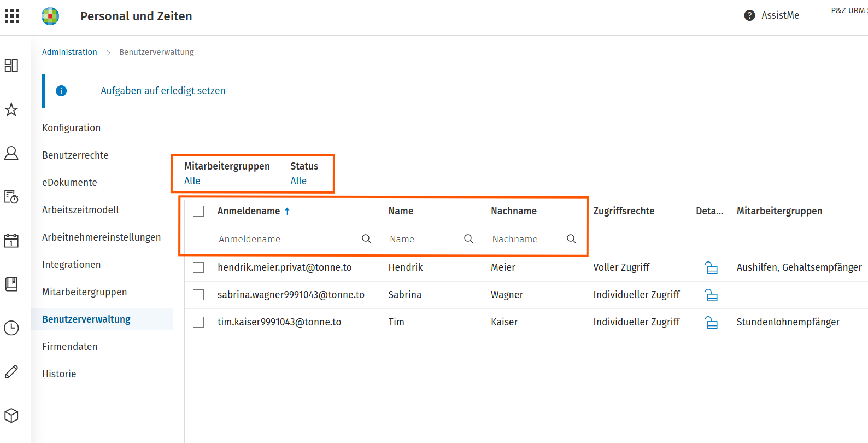Image resolution: width=868 pixels, height=443 pixels.
Task: Focus the Nachname search field
Action: pyautogui.click(x=534, y=239)
